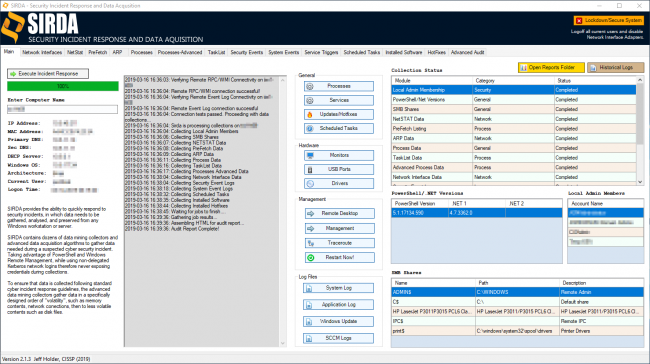Select the C$ default share row
The height and width of the screenshot is (364, 650).
coord(517,302)
